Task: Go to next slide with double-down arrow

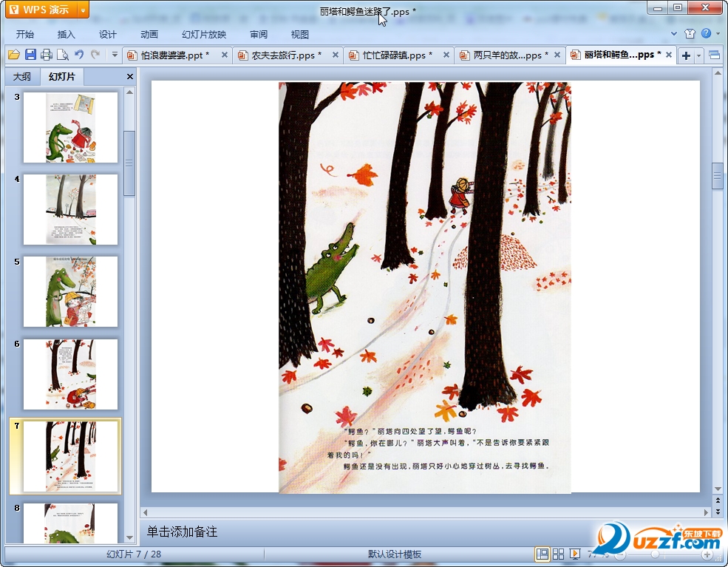Action: [718, 512]
